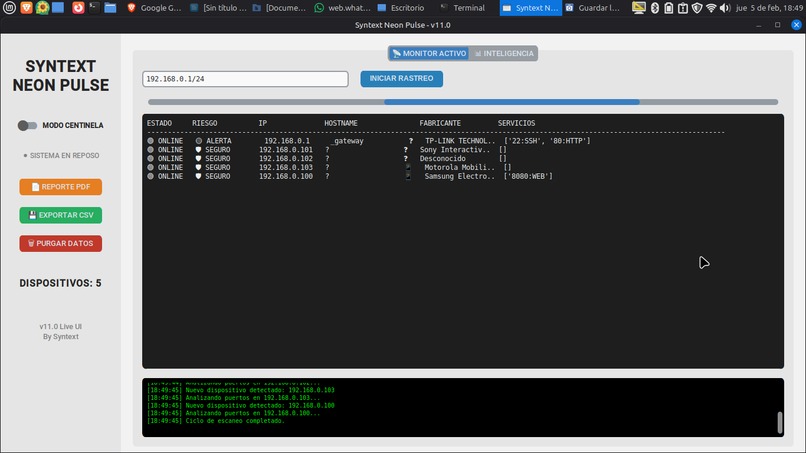
Task: Click the Motorola Mobili.. manufacturer
Action: click(460, 167)
